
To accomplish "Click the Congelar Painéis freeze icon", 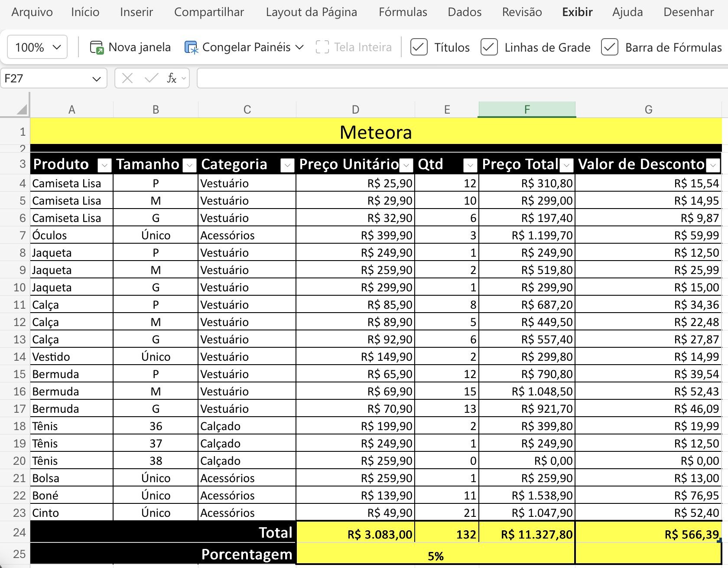I will pyautogui.click(x=191, y=47).
